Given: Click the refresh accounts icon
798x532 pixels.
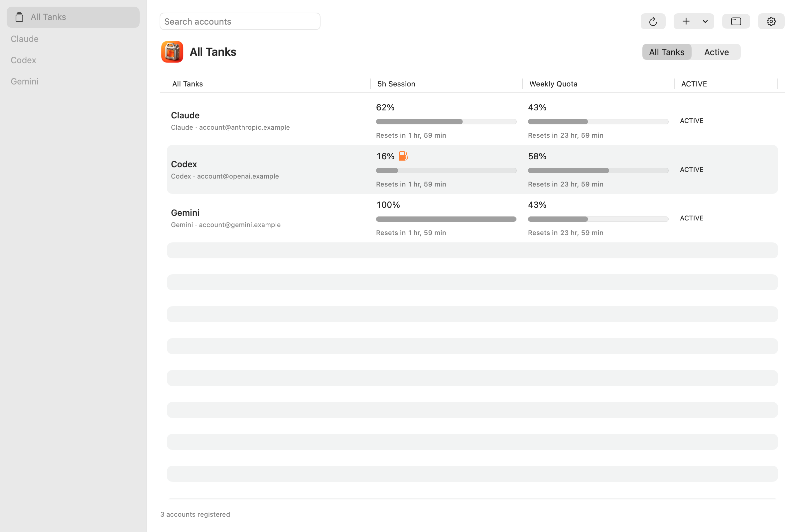Looking at the screenshot, I should click(653, 21).
